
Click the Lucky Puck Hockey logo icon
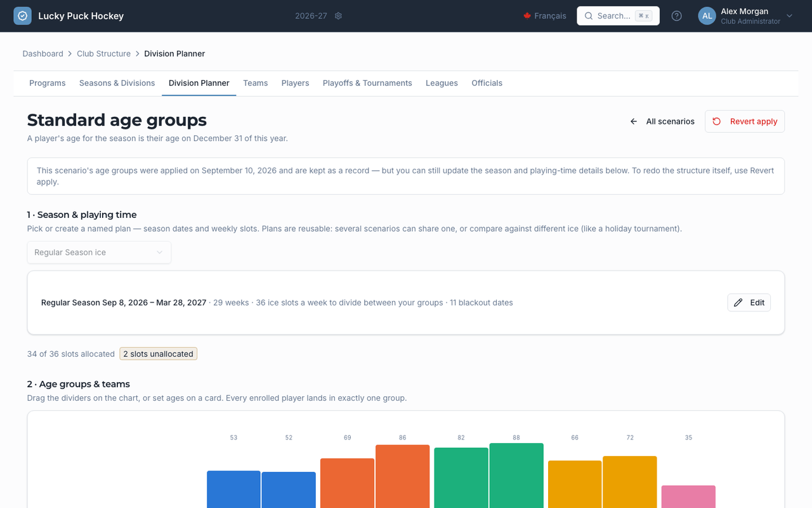pos(22,16)
